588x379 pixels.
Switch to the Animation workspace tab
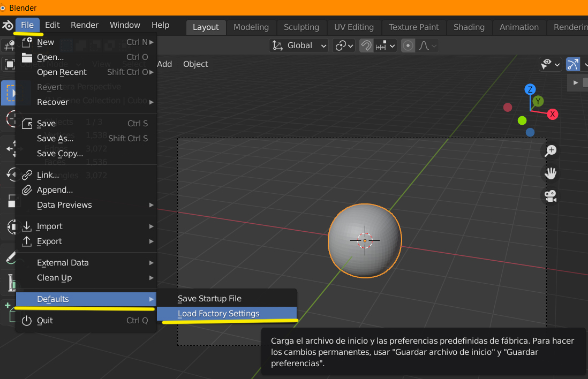pyautogui.click(x=519, y=27)
